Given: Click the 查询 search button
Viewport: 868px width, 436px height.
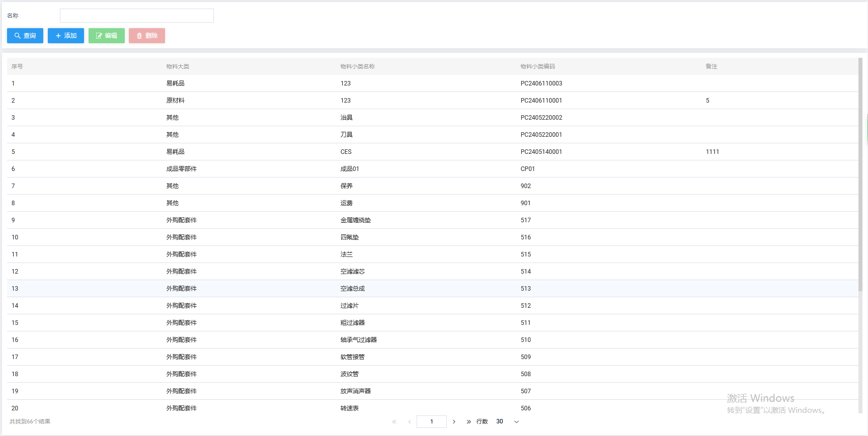Looking at the screenshot, I should (x=25, y=36).
